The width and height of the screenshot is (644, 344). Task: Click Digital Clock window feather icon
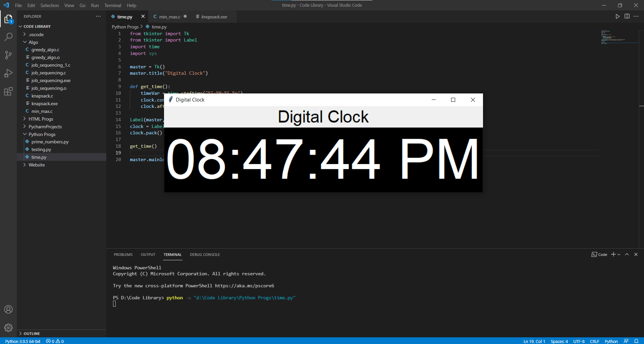(x=170, y=100)
